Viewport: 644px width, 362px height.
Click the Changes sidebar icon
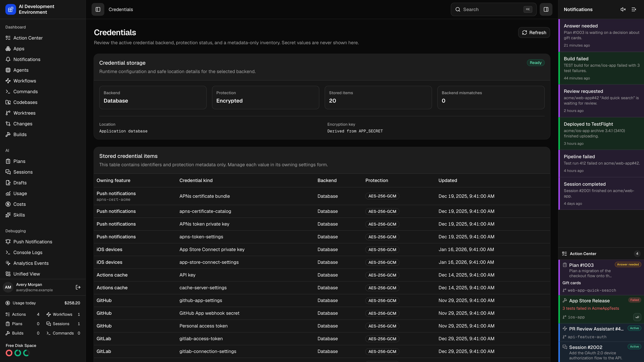click(8, 124)
